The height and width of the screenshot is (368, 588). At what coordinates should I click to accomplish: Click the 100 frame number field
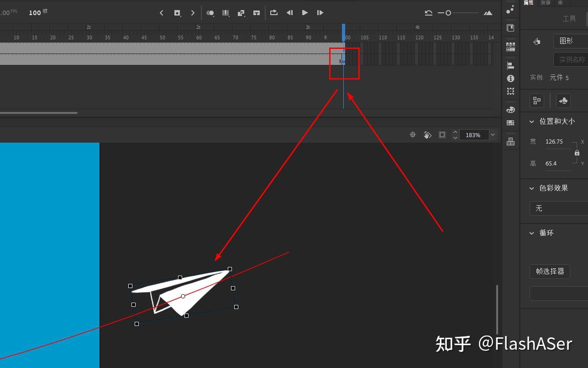pyautogui.click(x=35, y=13)
